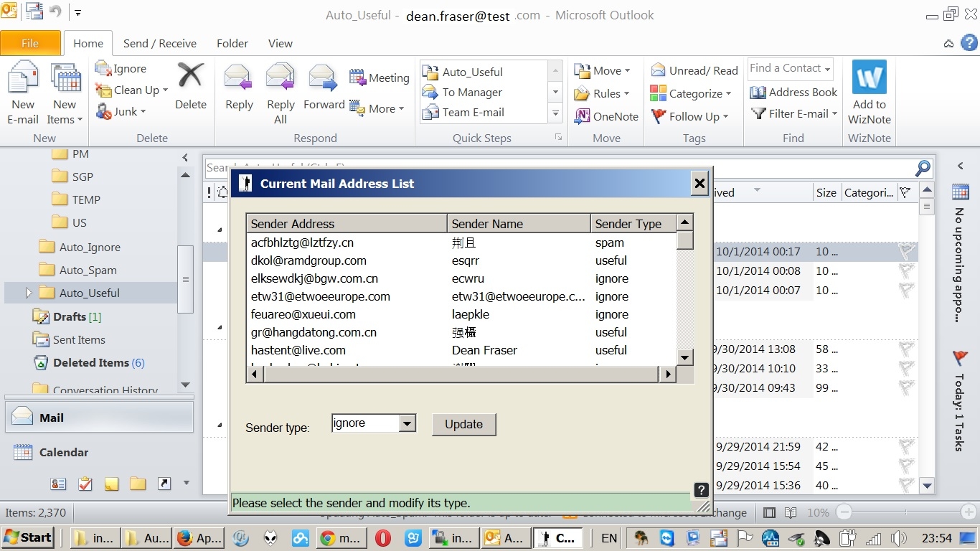Create a New E-mail
This screenshot has width=980, height=551.
[23, 93]
